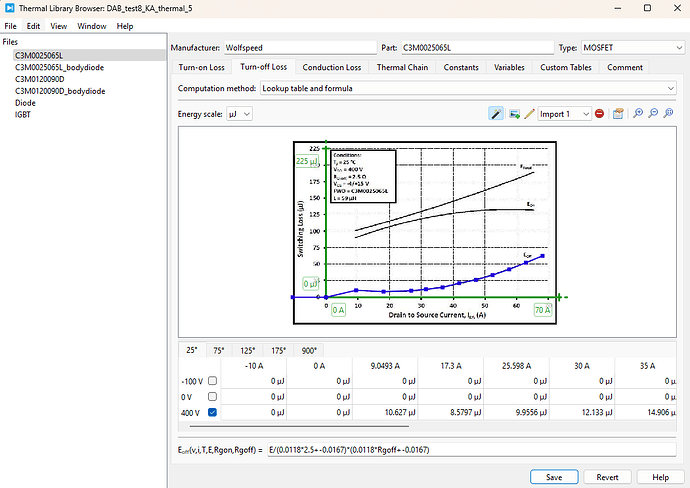690x488 pixels.
Task: Uncheck the 400 V row checkbox
Action: tap(213, 412)
